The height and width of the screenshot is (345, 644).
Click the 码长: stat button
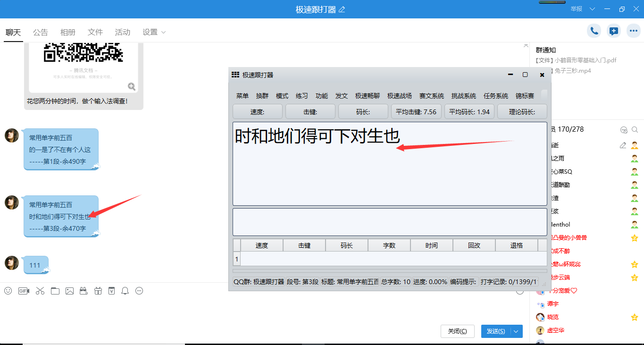[363, 112]
